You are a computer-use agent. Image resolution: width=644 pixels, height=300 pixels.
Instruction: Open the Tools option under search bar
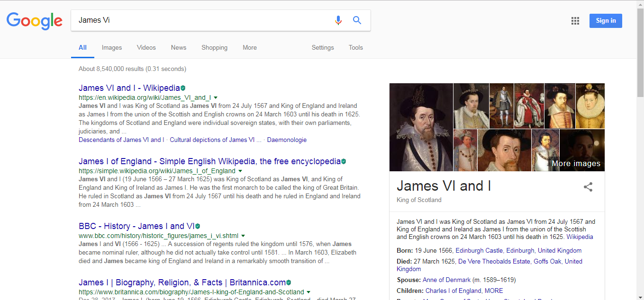[x=355, y=47]
